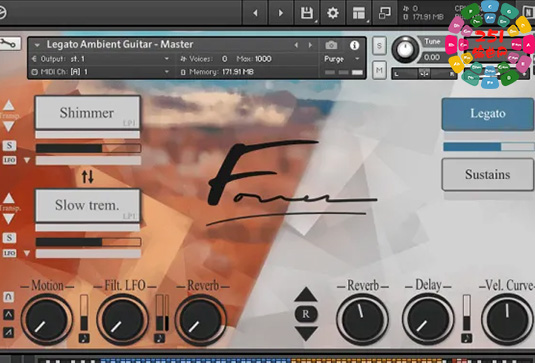The image size is (535, 363).
Task: Transpose Slow trem. layer up
Action: 9,198
